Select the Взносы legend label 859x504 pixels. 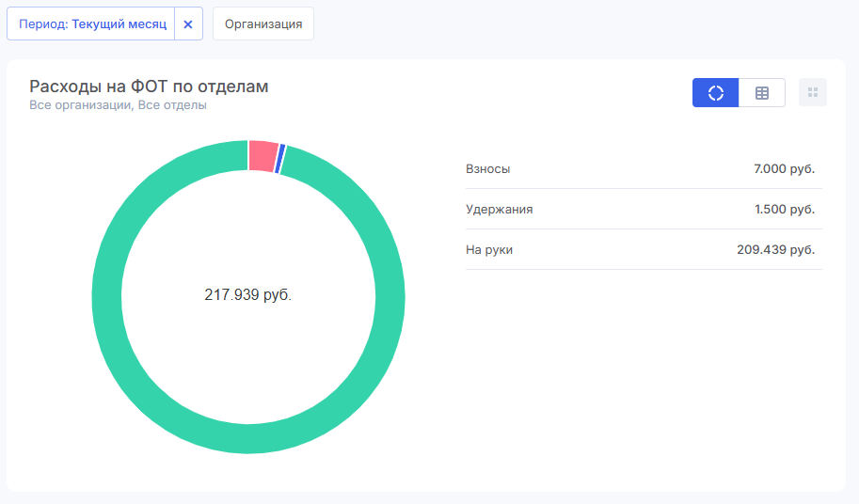487,168
